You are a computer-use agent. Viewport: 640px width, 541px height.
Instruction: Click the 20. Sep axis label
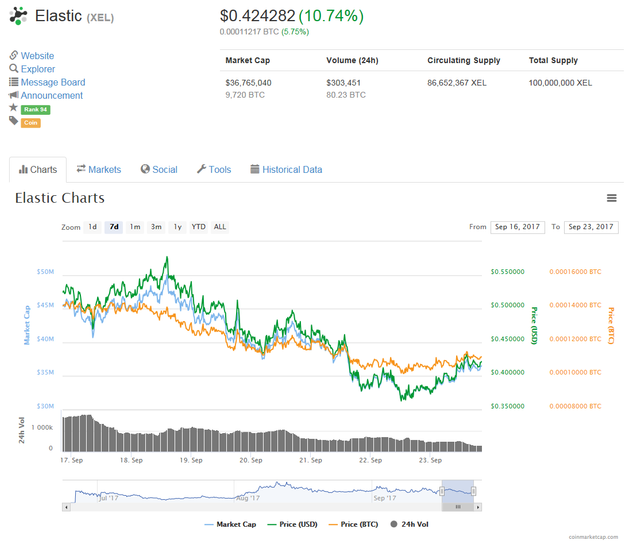pos(251,460)
